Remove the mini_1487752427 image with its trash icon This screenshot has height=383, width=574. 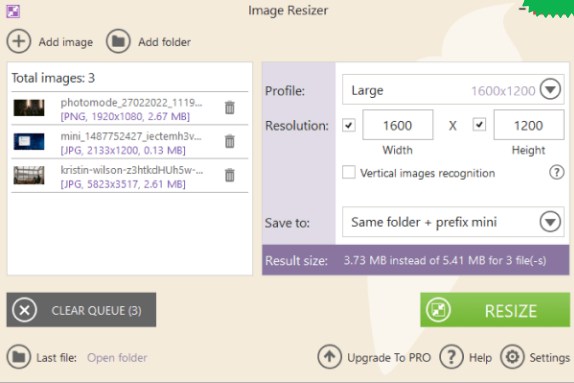click(230, 141)
